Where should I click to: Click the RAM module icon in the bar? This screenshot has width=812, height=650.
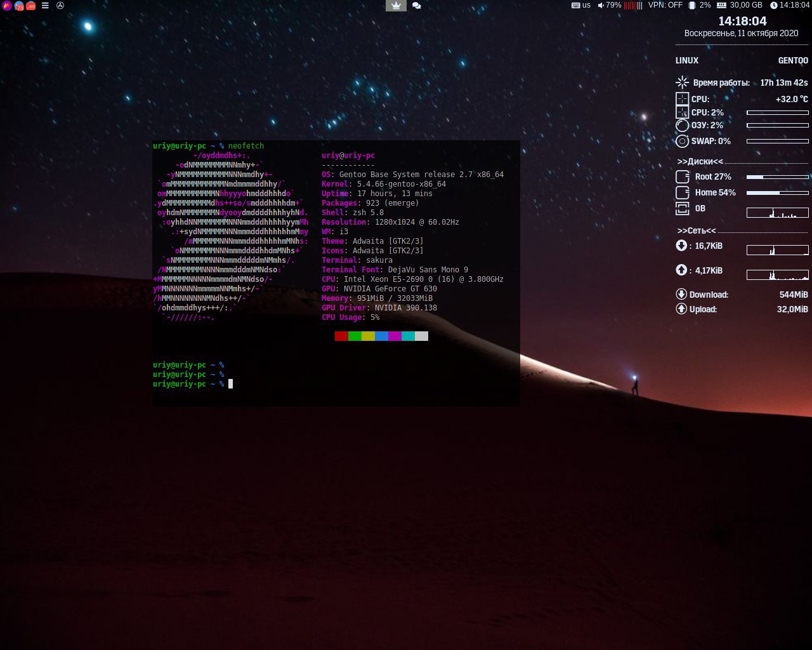click(721, 5)
